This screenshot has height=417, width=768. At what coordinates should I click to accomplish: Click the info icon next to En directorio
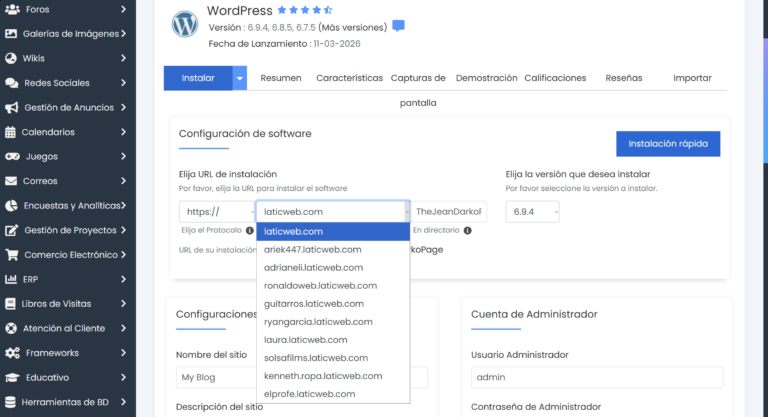(468, 230)
